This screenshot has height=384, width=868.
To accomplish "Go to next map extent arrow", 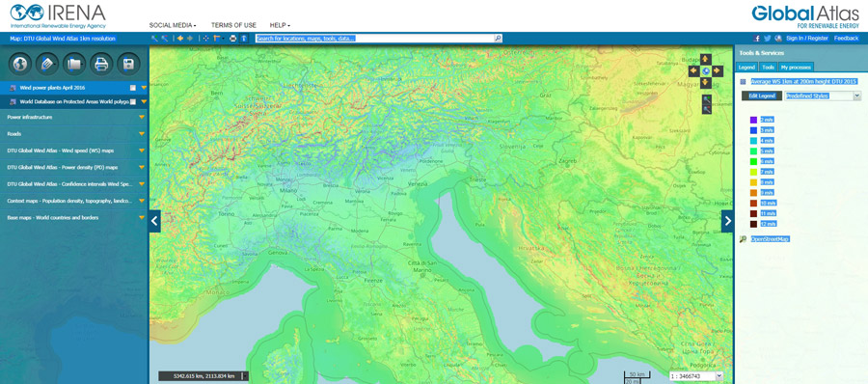I will [190, 39].
